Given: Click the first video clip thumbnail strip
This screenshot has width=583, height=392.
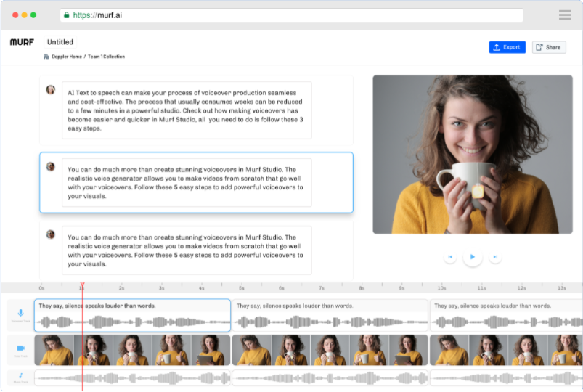Looking at the screenshot, I should [132, 349].
